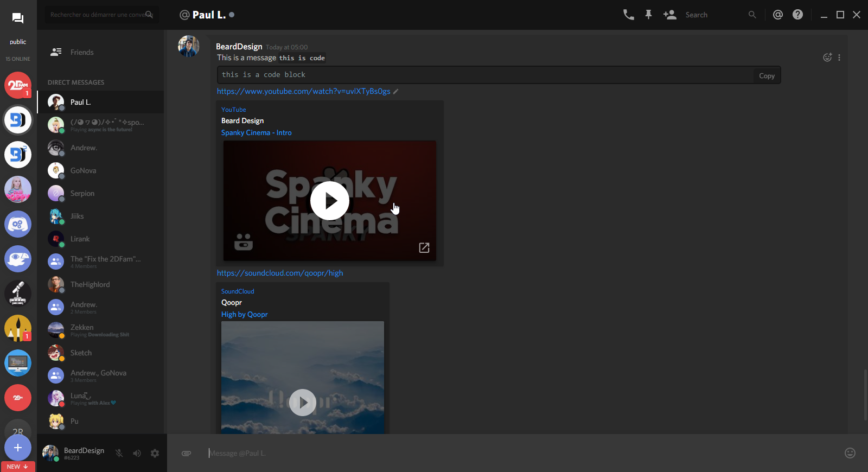Click the chat scrollbar
This screenshot has width=868, height=472.
coord(865,394)
